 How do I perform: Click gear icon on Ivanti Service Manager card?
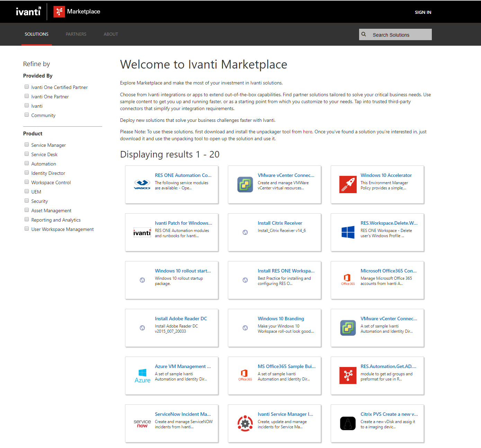click(245, 423)
